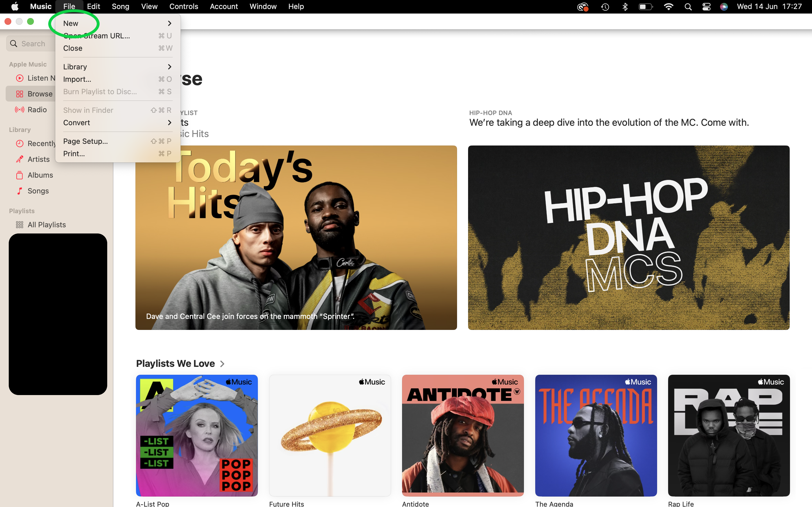Open the A-List Pop playlist cover

197,436
